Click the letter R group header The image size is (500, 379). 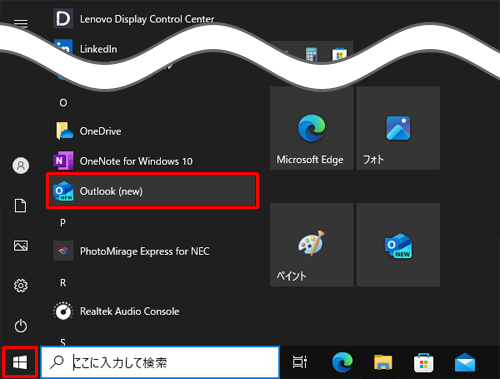[63, 283]
